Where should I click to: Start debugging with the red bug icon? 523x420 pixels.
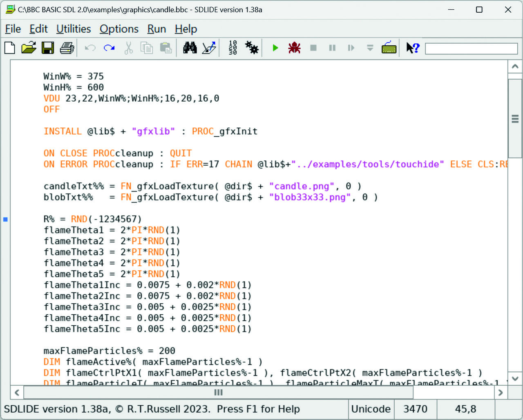294,48
